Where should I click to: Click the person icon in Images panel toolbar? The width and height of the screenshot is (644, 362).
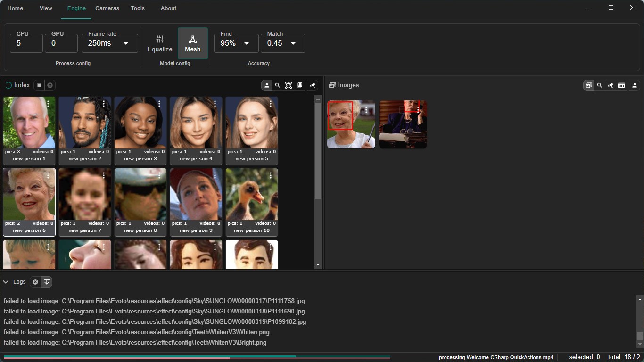(x=635, y=85)
